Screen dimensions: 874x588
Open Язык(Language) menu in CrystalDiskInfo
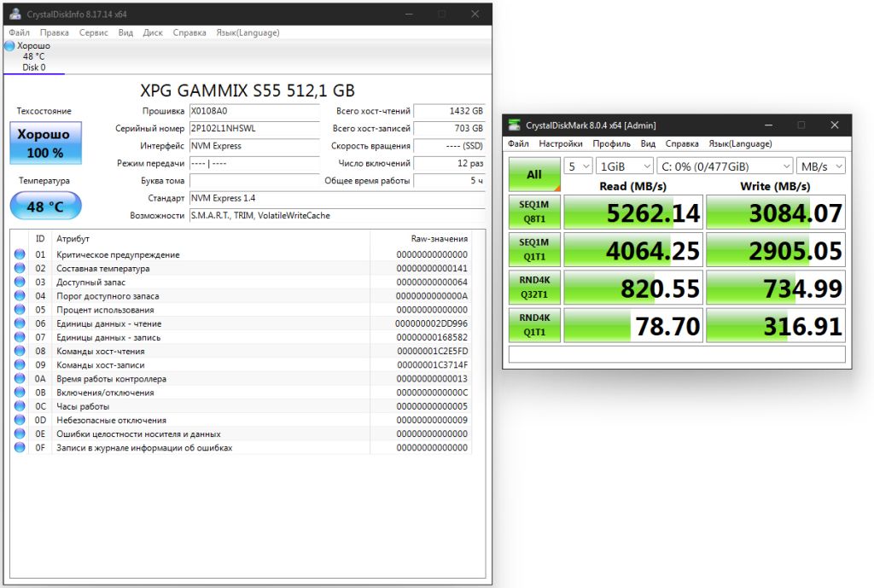[x=248, y=32]
